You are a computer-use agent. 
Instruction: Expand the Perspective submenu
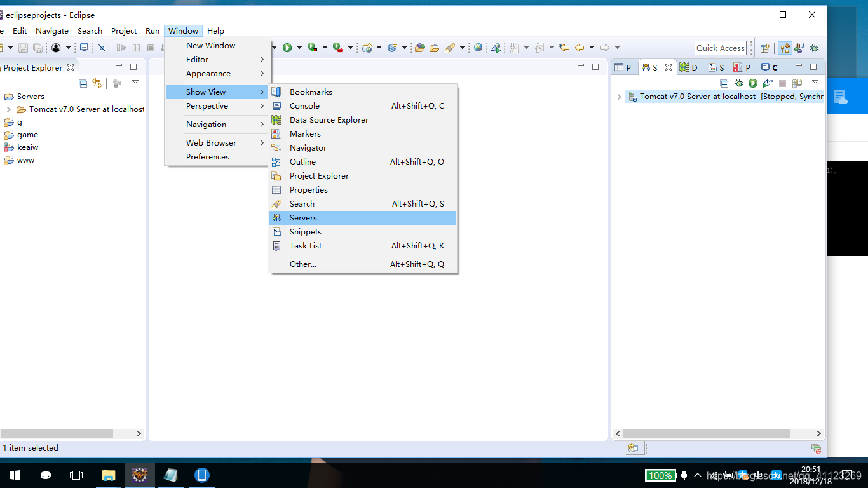(218, 106)
